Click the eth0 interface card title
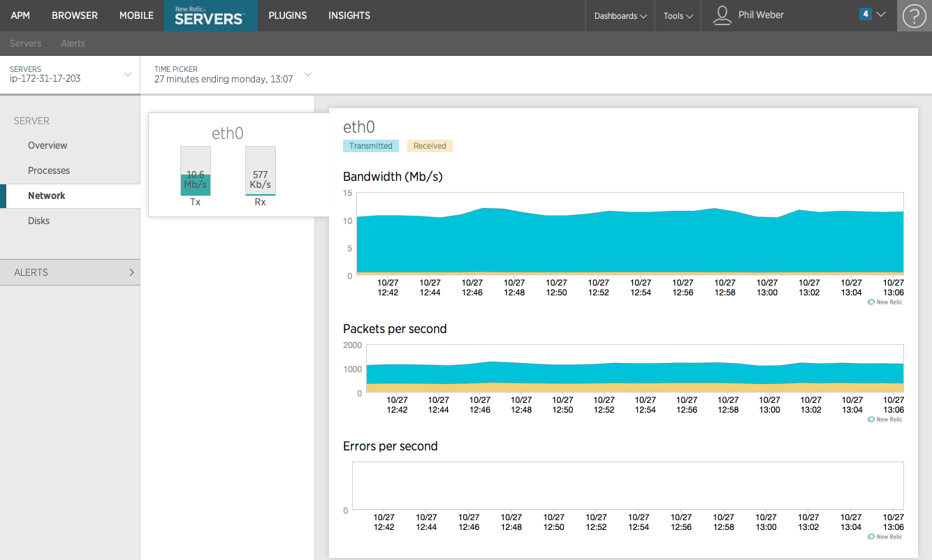This screenshot has height=560, width=932. 228,133
